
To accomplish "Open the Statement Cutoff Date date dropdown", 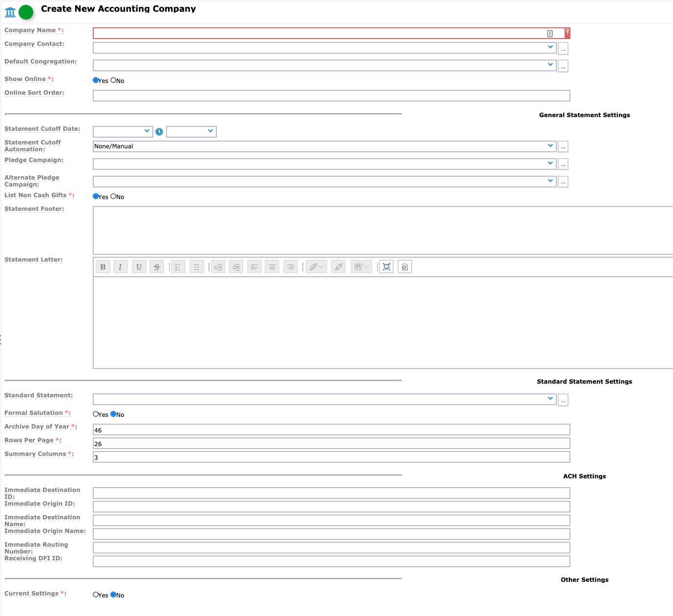I will (123, 132).
